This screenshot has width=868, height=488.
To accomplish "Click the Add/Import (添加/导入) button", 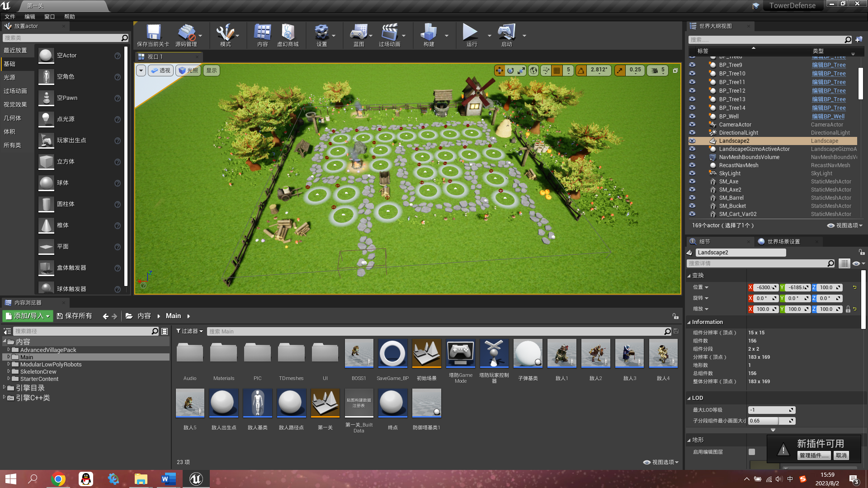I will pos(28,316).
